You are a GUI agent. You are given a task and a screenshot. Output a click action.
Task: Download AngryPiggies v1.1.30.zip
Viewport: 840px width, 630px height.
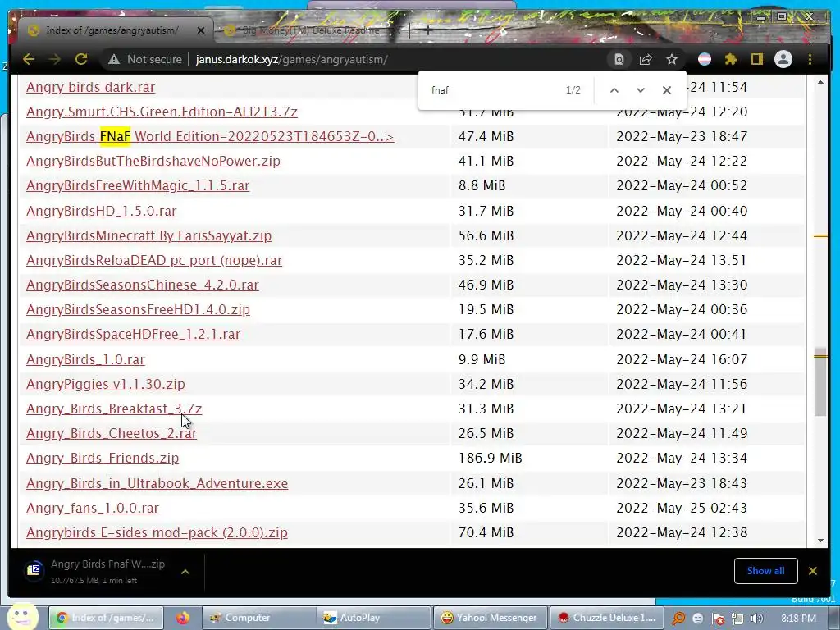point(106,384)
